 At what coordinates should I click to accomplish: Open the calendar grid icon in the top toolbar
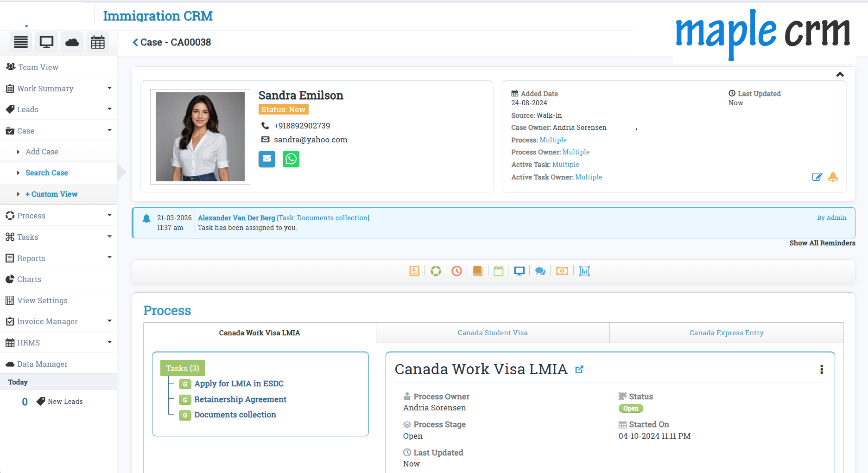98,42
